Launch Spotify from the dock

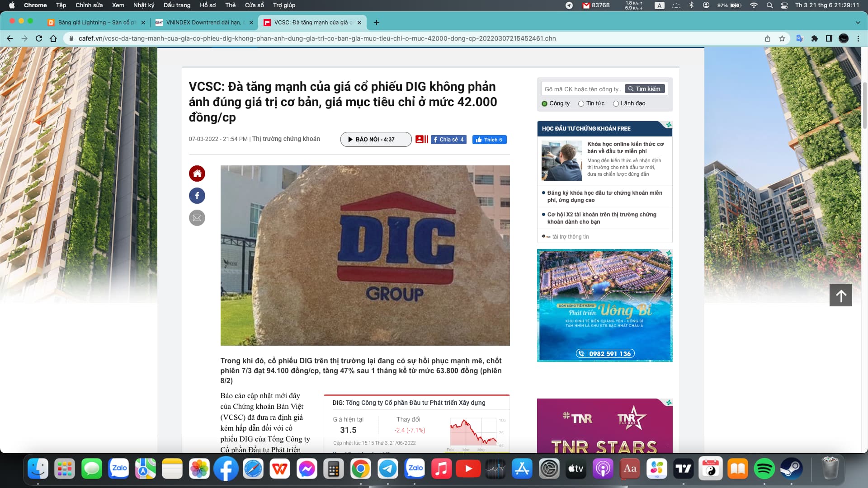pyautogui.click(x=764, y=469)
